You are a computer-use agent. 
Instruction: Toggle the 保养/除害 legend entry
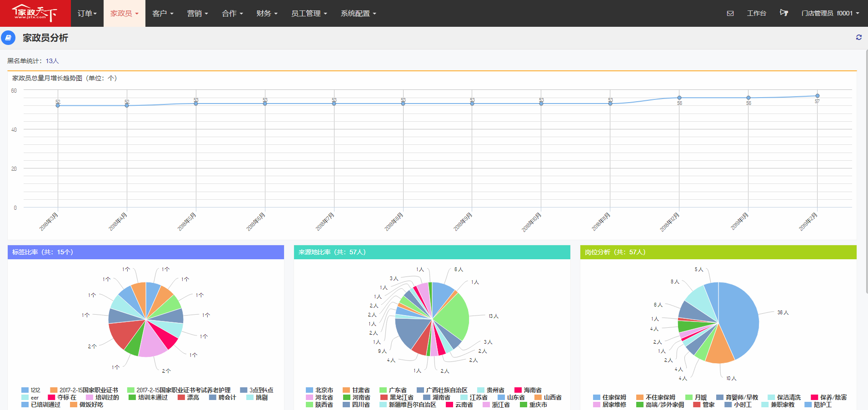pos(829,397)
